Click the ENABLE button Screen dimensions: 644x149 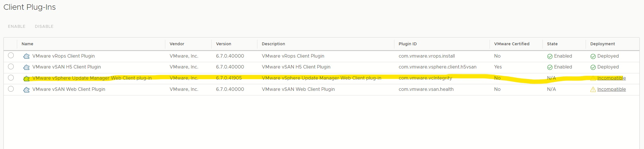[x=17, y=26]
